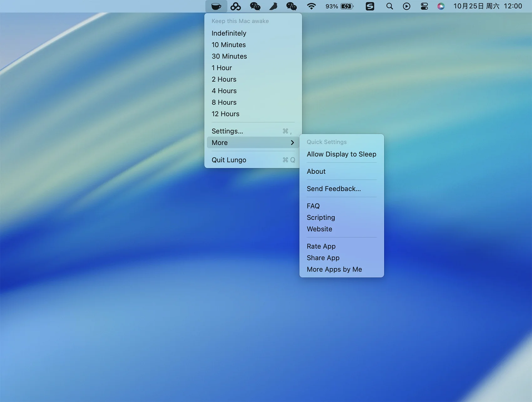Select the 30 Minutes duration
The image size is (532, 402).
pyautogui.click(x=229, y=56)
